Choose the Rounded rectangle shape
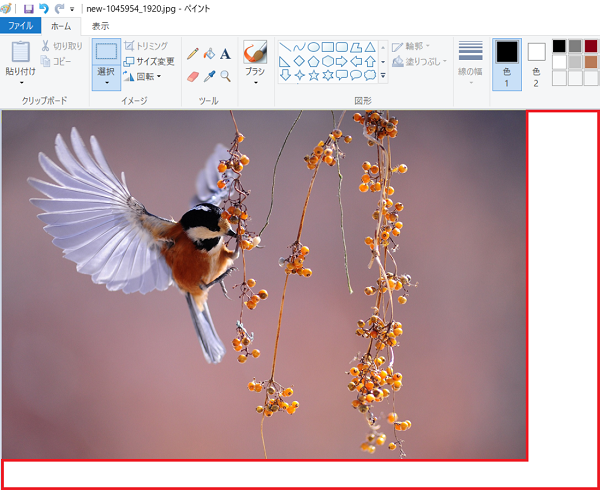600x490 pixels. click(x=342, y=47)
